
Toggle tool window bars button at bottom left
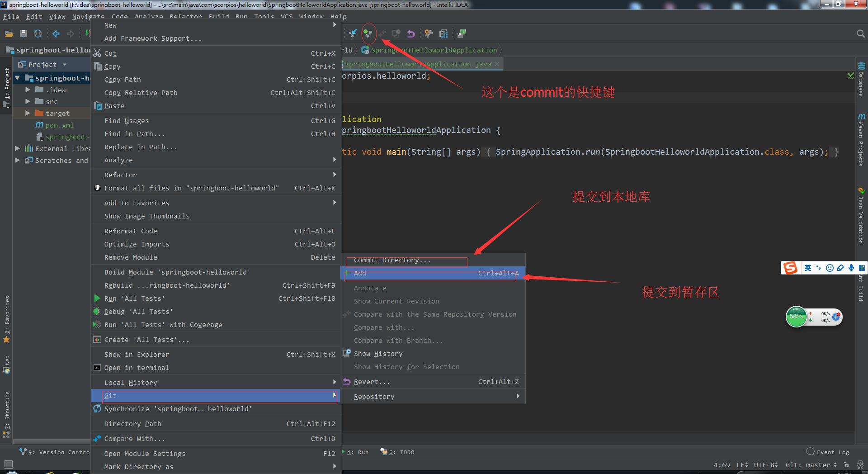pos(8,465)
